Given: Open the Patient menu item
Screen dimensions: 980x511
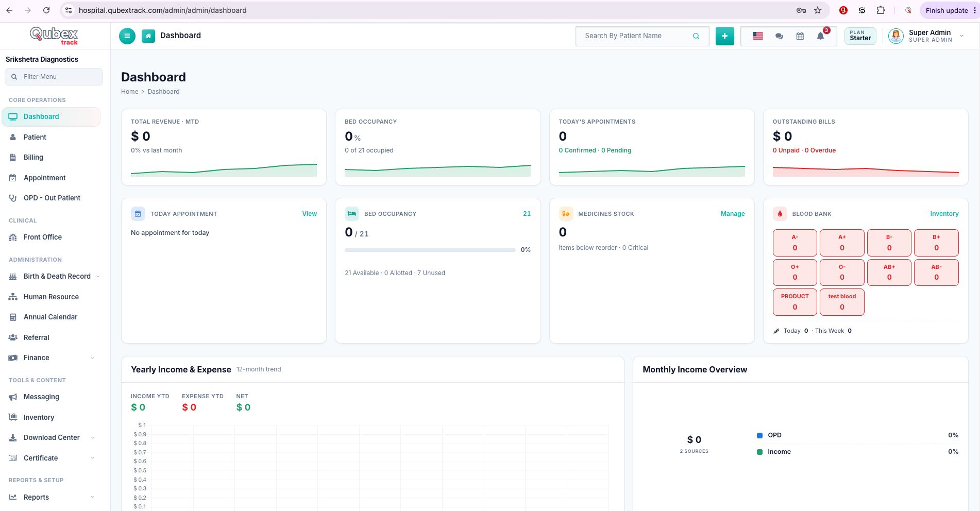Looking at the screenshot, I should point(51,138).
